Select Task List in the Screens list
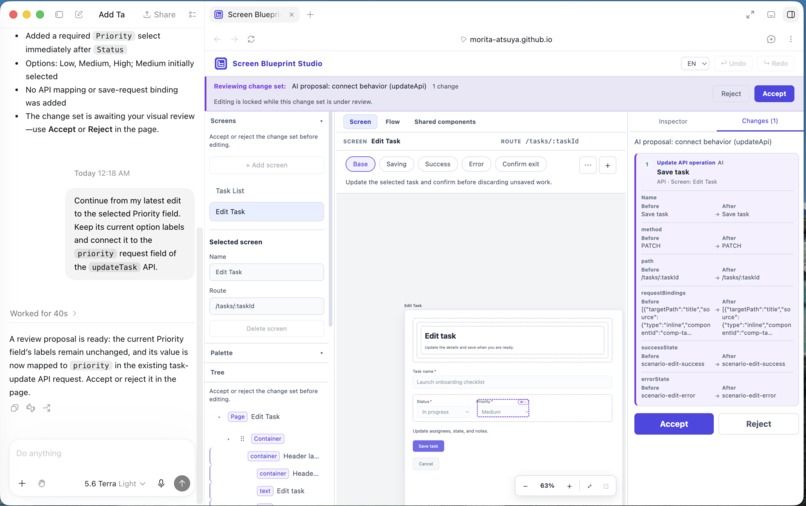The image size is (806, 506). (x=266, y=190)
